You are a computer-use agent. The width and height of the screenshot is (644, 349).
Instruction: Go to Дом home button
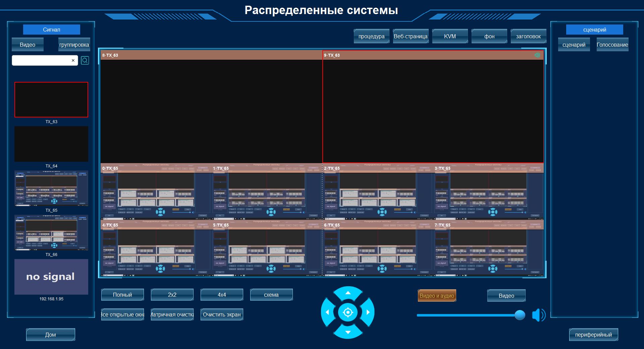pyautogui.click(x=50, y=335)
